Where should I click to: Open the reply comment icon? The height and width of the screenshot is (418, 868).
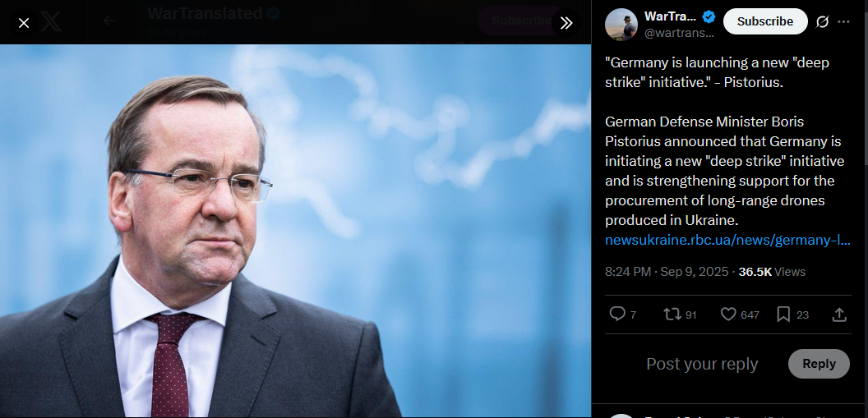(617, 314)
